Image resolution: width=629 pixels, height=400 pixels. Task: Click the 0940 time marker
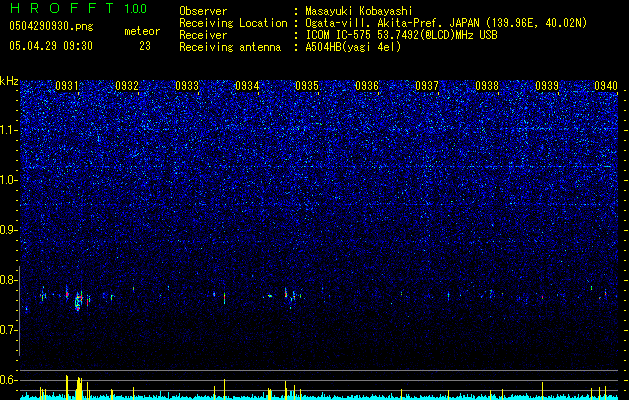click(606, 86)
